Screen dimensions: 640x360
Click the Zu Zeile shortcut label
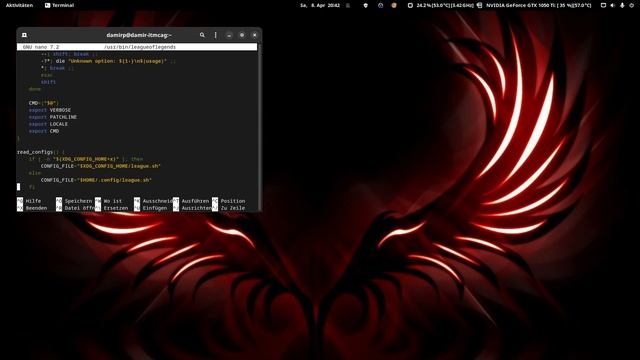pos(233,208)
